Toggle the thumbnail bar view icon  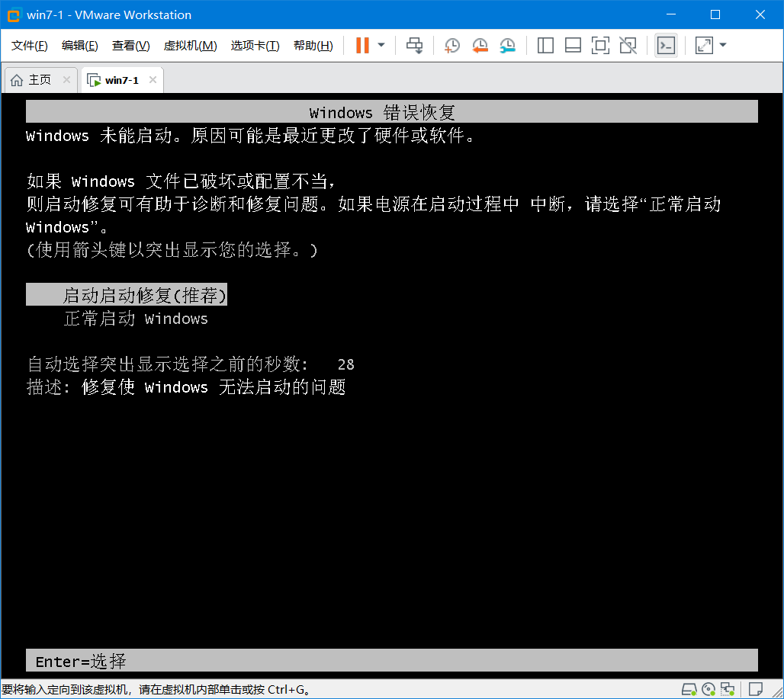coord(573,46)
